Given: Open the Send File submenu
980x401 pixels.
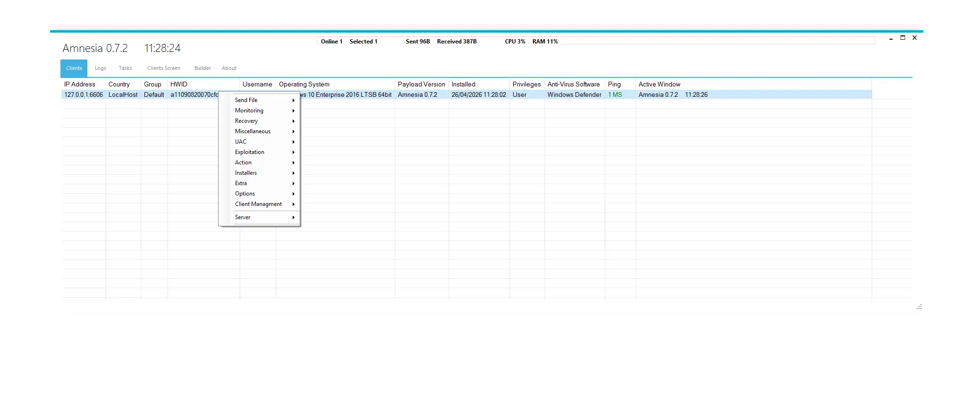Looking at the screenshot, I should [246, 100].
